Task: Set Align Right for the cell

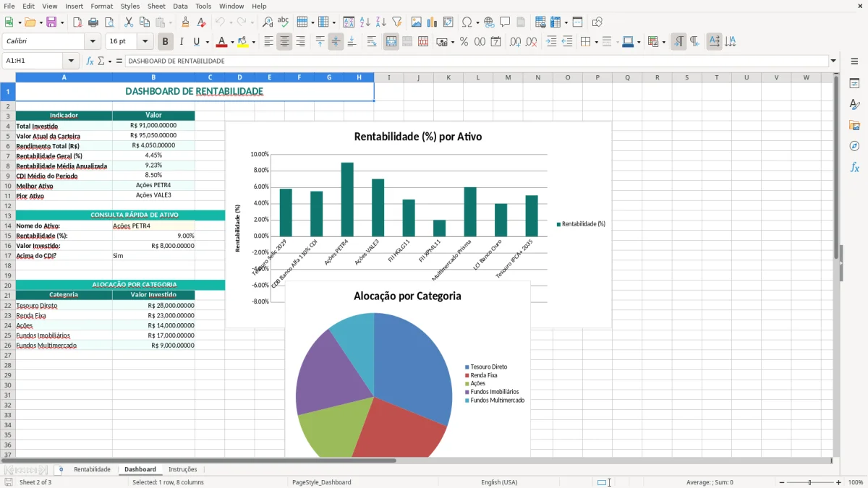Action: (300, 42)
